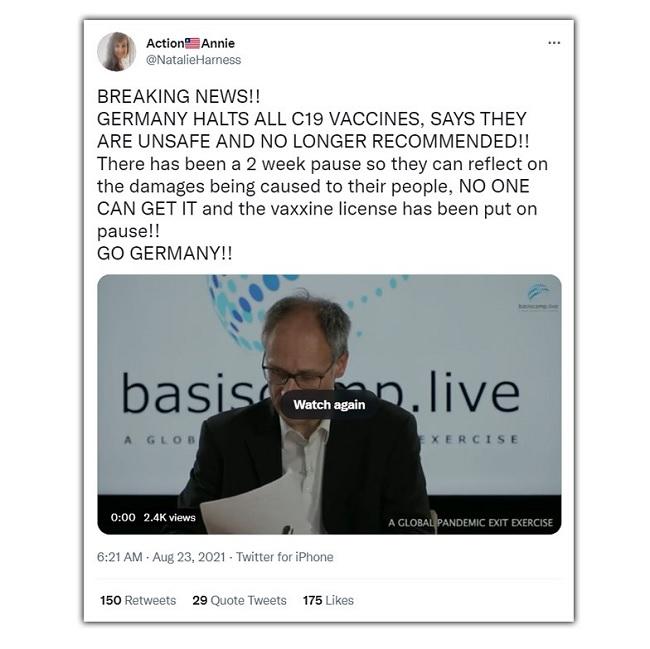Screen dimensions: 650x649
Task: Click the 2.4K views counter
Action: point(170,517)
